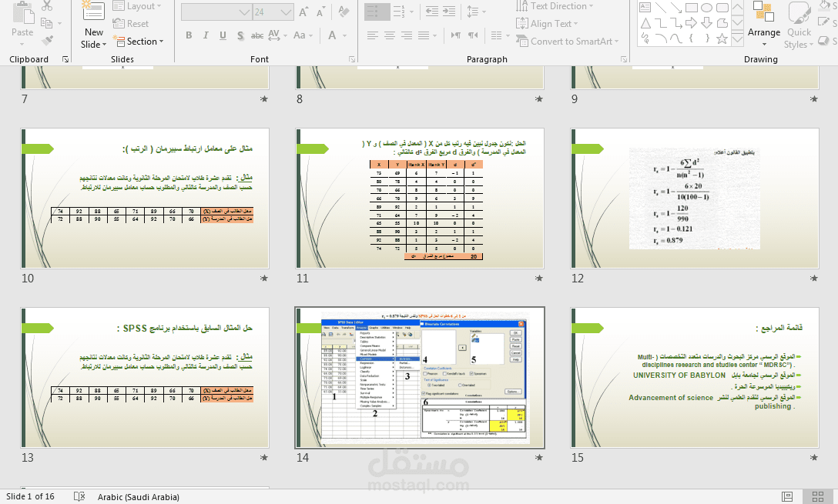The image size is (838, 504).
Task: Select the Line shape
Action: pyautogui.click(x=661, y=8)
